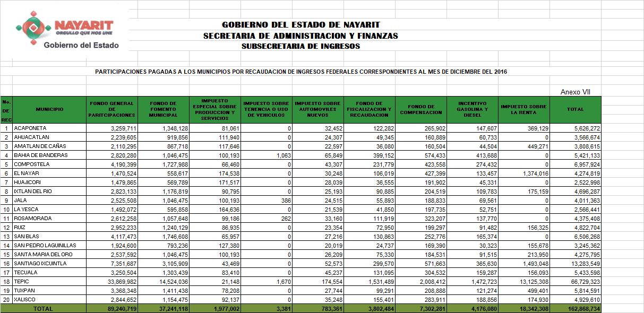Select the MUNICIPIO column header
Image resolution: width=644 pixels, height=313 pixels.
coord(49,109)
